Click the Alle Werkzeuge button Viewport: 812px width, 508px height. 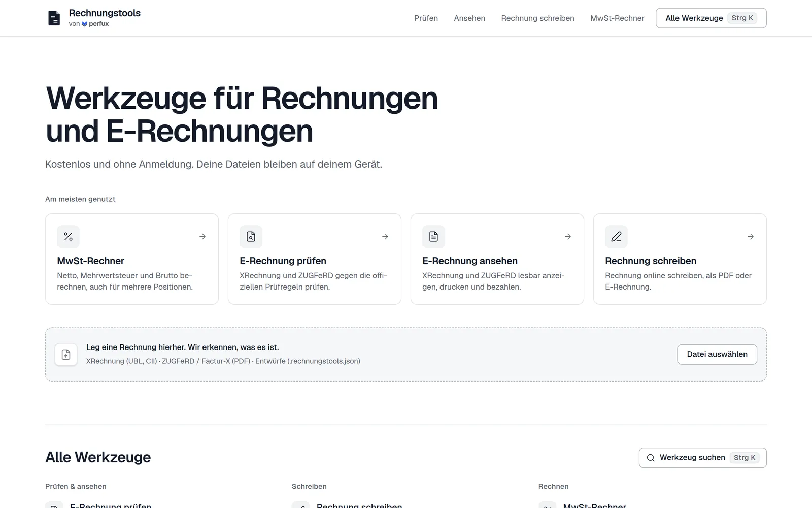[711, 18]
